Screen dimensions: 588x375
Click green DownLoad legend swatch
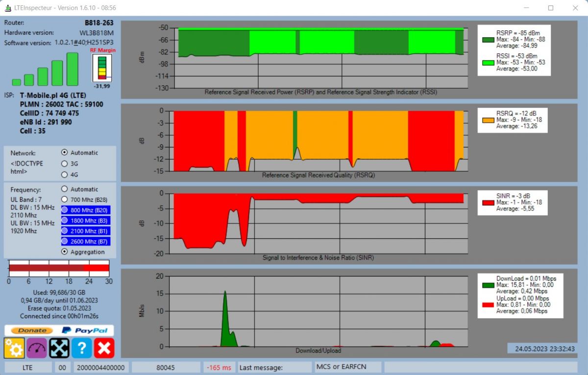coord(488,285)
